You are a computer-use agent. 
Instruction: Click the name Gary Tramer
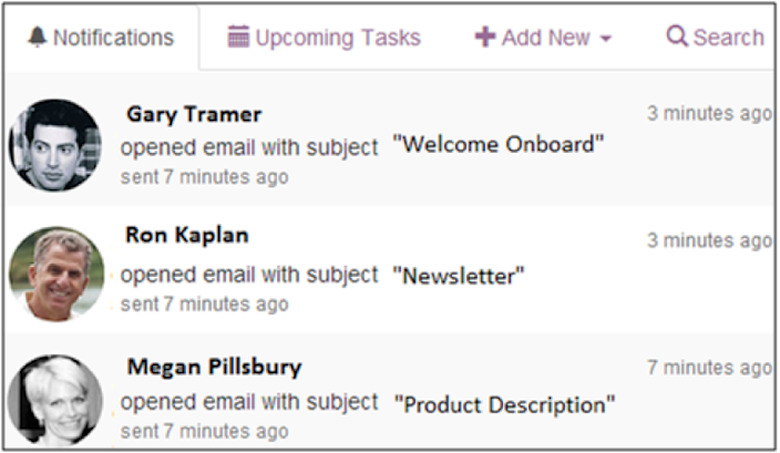pyautogui.click(x=194, y=114)
